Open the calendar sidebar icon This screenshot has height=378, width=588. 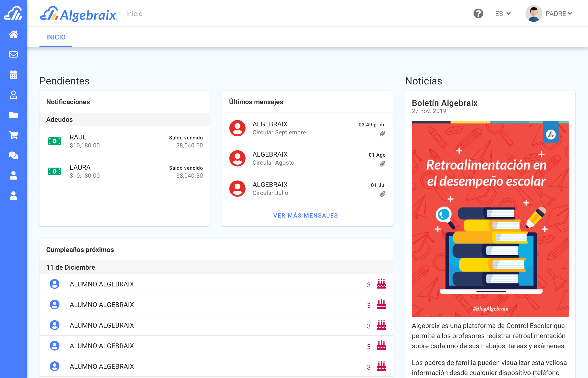coord(13,75)
